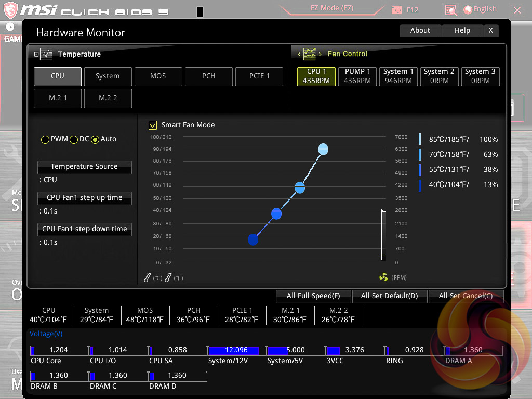The width and height of the screenshot is (532, 399).
Task: Click the MSI dragon shield logo
Action: pyautogui.click(x=10, y=10)
